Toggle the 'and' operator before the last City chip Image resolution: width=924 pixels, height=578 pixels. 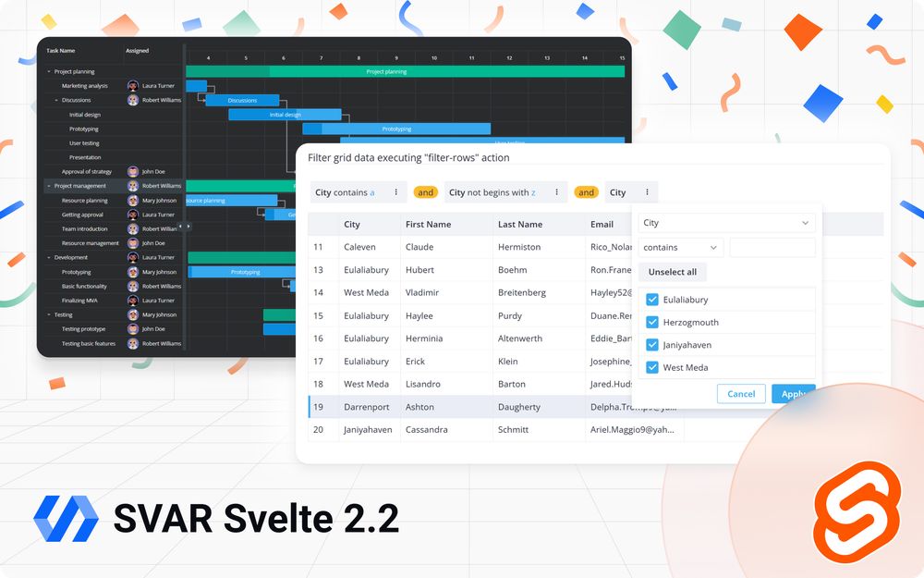coord(587,192)
